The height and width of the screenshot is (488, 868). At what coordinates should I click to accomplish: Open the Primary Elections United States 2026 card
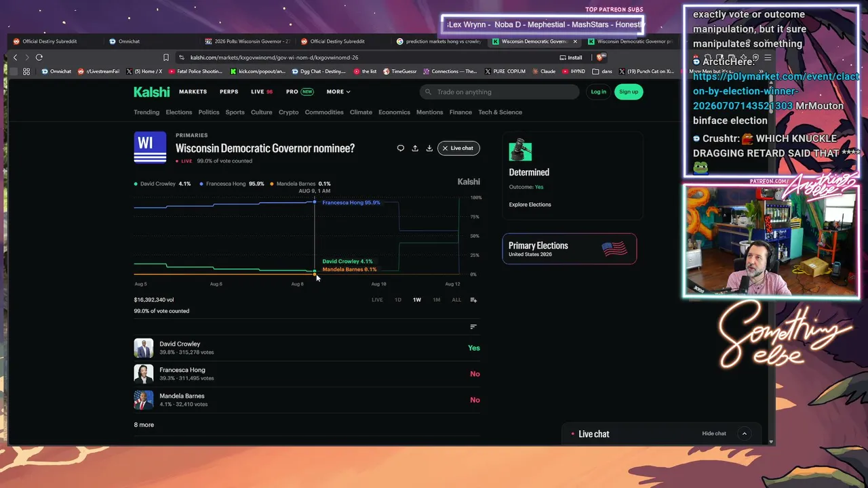point(570,249)
